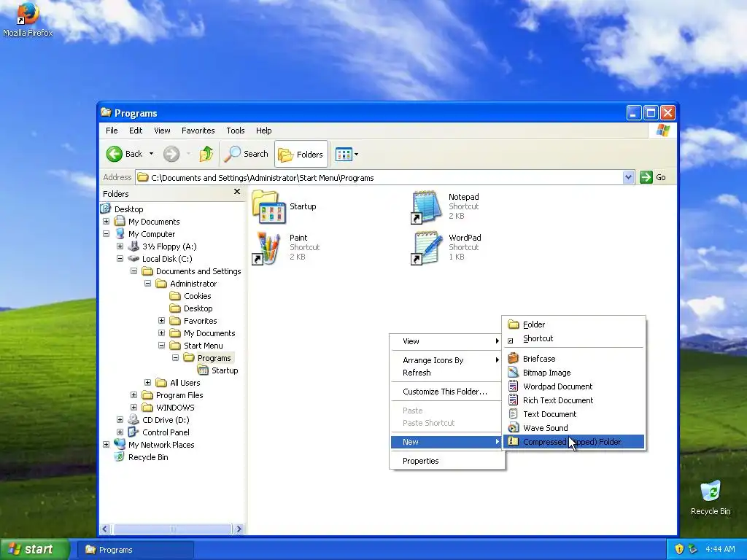Screen dimensions: 747x560
Task: Expand the Favorites tree node
Action: (x=161, y=321)
